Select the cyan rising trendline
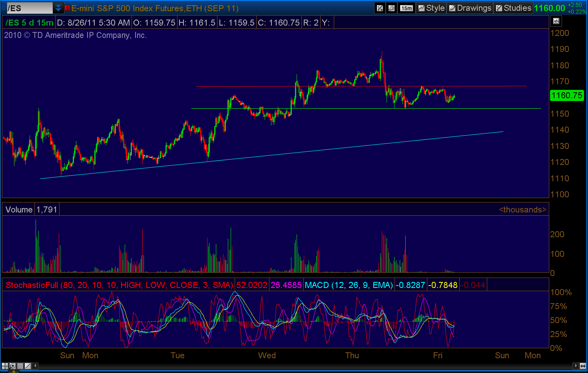The image size is (588, 373). (x=272, y=155)
